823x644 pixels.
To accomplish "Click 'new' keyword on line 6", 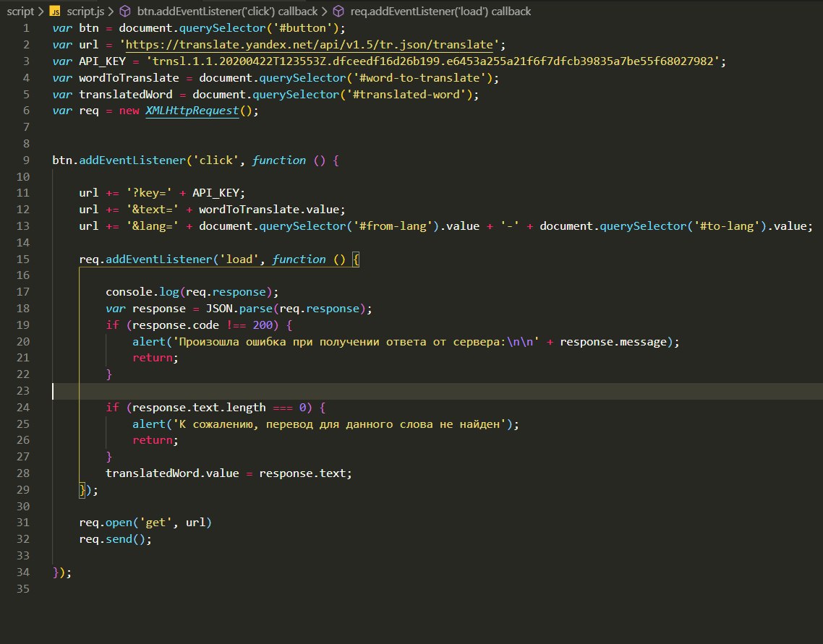I will click(129, 111).
